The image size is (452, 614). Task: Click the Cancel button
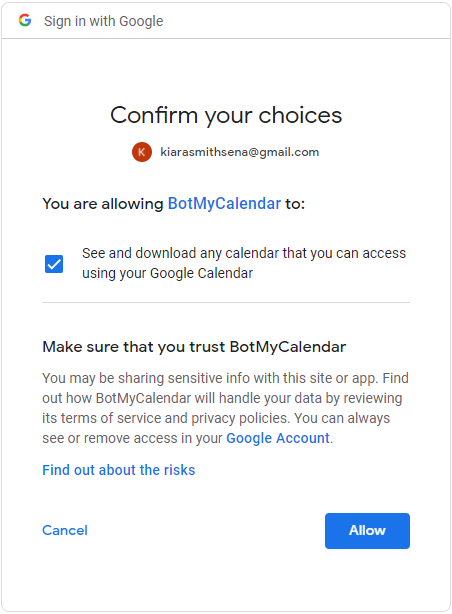pyautogui.click(x=65, y=531)
